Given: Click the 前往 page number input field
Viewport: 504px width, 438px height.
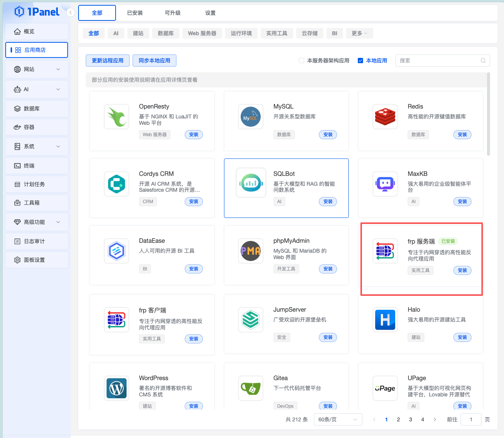Looking at the screenshot, I should click(x=471, y=419).
